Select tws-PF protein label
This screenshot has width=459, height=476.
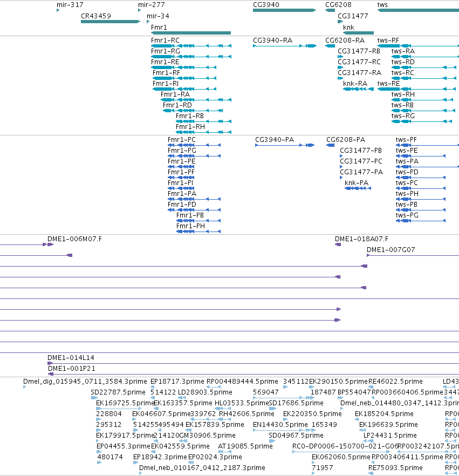406,140
